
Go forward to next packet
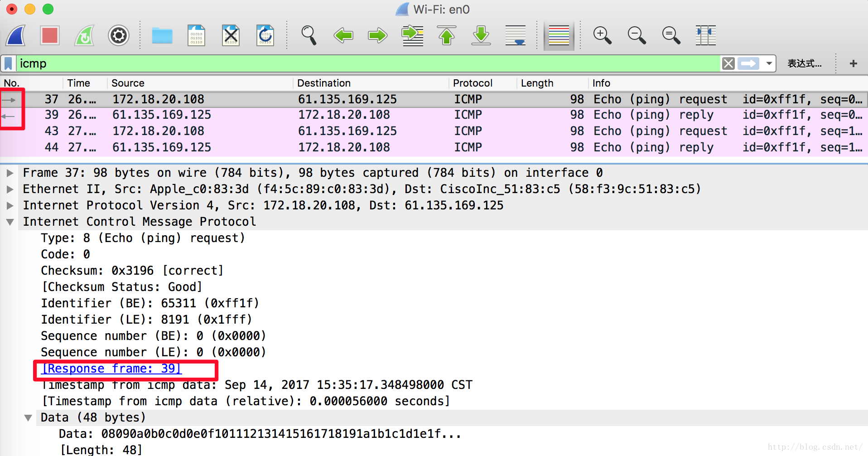tap(378, 35)
